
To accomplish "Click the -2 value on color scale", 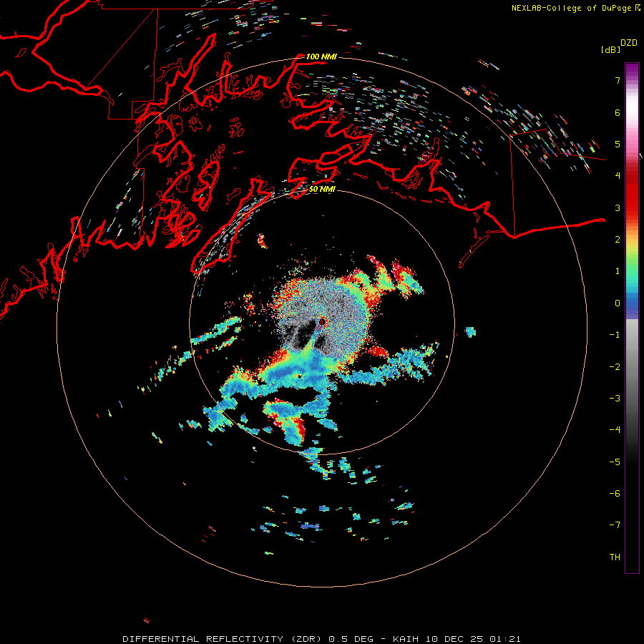I will [615, 367].
